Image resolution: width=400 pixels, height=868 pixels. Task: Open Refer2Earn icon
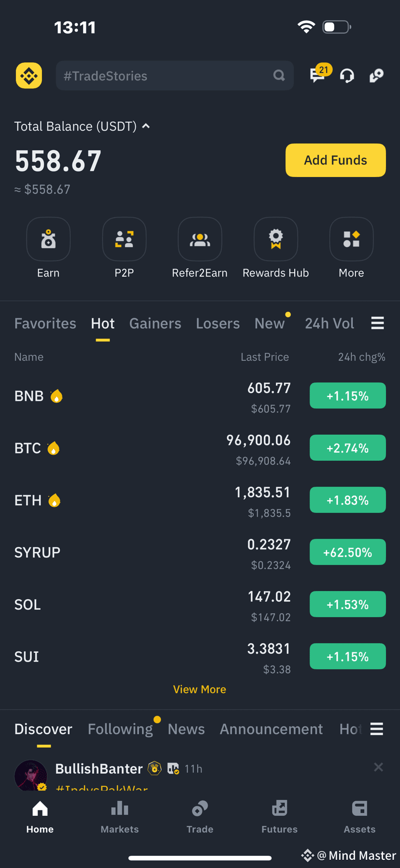[x=200, y=239]
